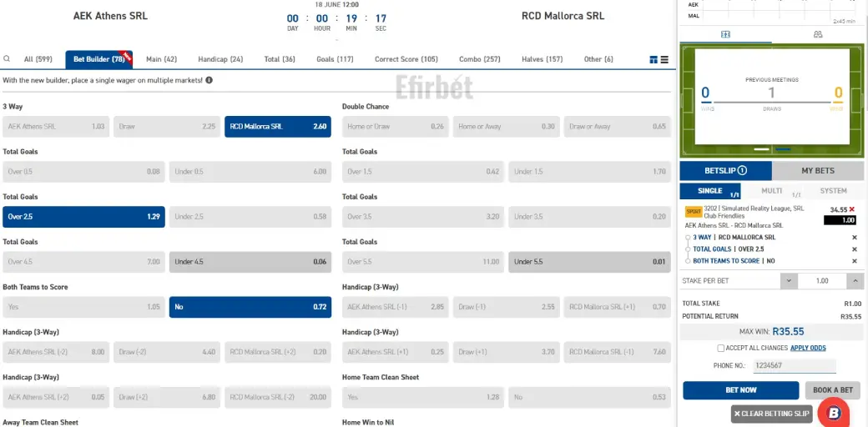Screen dimensions: 868x427
Task: Select Home or Draw double chance 0.26
Action: pyautogui.click(x=396, y=127)
